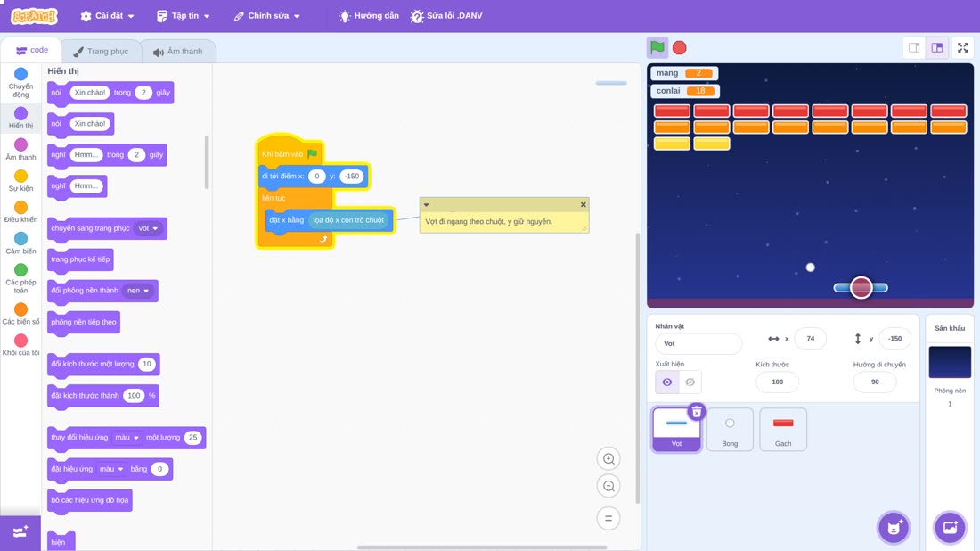Select the Khối của tôi category

pos(20,345)
